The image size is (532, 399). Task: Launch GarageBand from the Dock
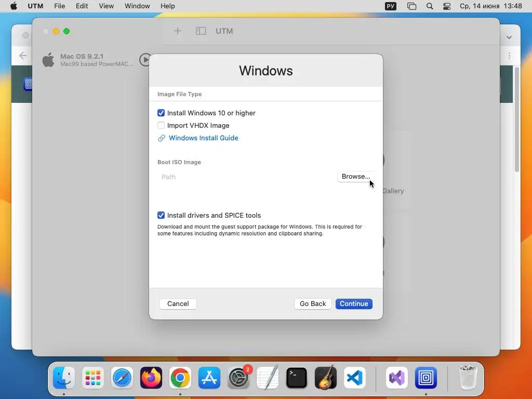point(326,378)
